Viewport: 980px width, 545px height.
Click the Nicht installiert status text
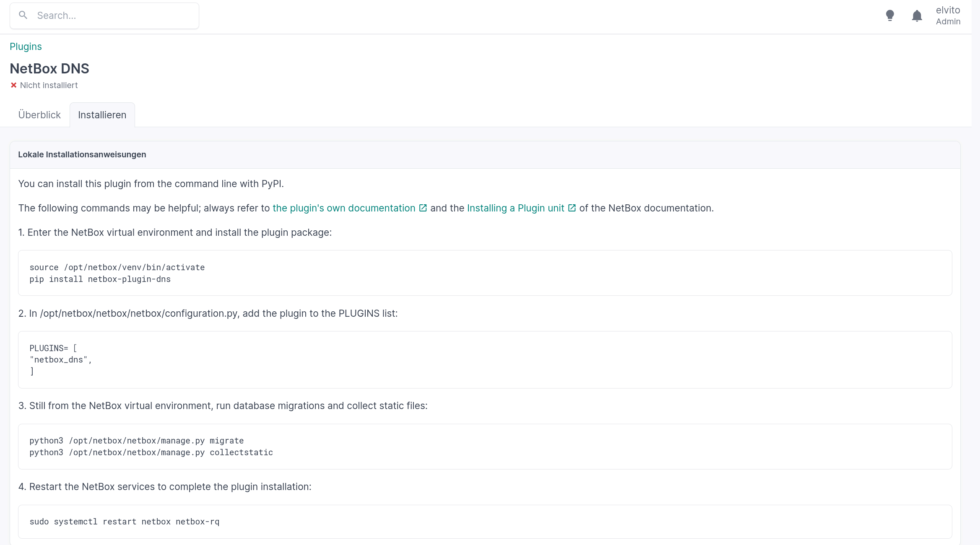pos(49,85)
